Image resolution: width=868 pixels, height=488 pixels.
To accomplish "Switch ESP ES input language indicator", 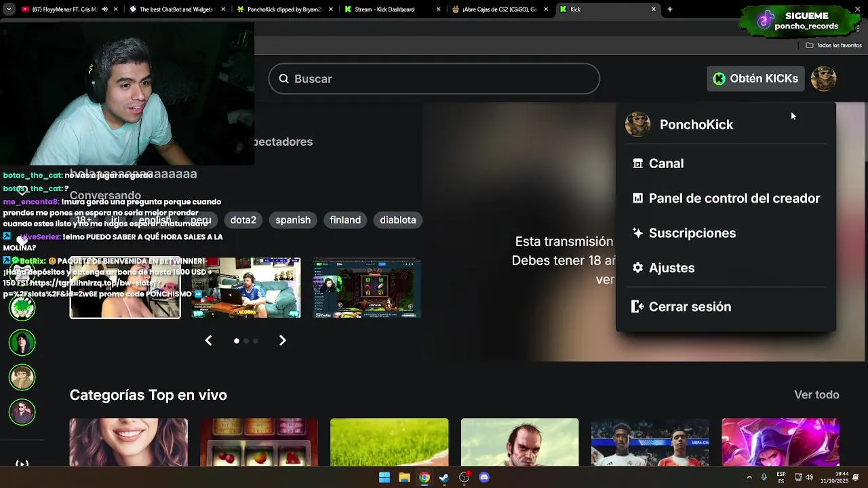I will tap(781, 477).
